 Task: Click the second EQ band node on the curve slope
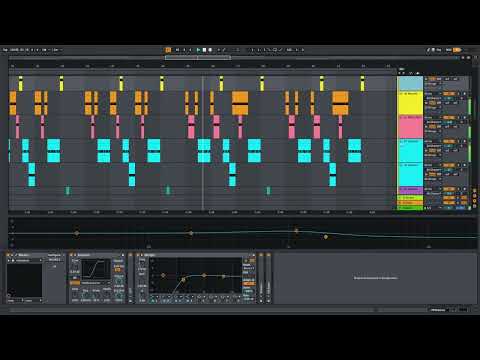[183, 279]
